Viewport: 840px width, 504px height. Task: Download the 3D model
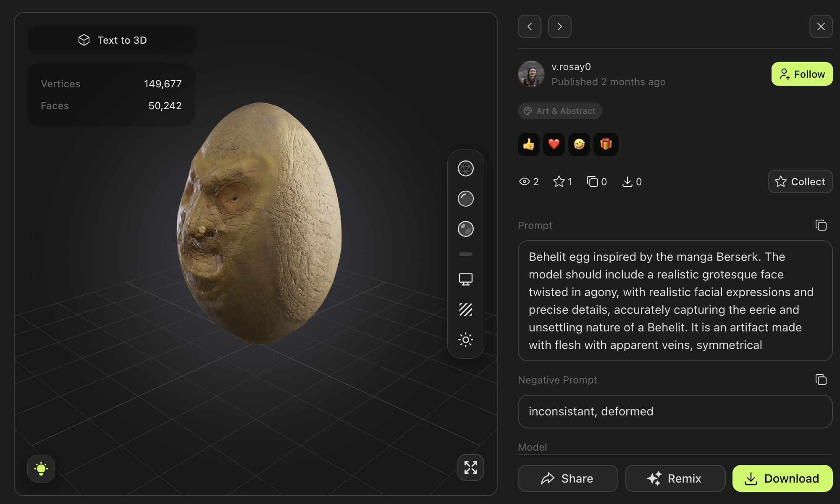tap(782, 478)
